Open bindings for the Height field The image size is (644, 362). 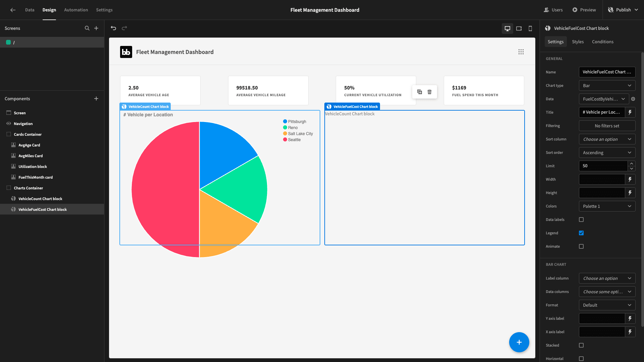(630, 193)
